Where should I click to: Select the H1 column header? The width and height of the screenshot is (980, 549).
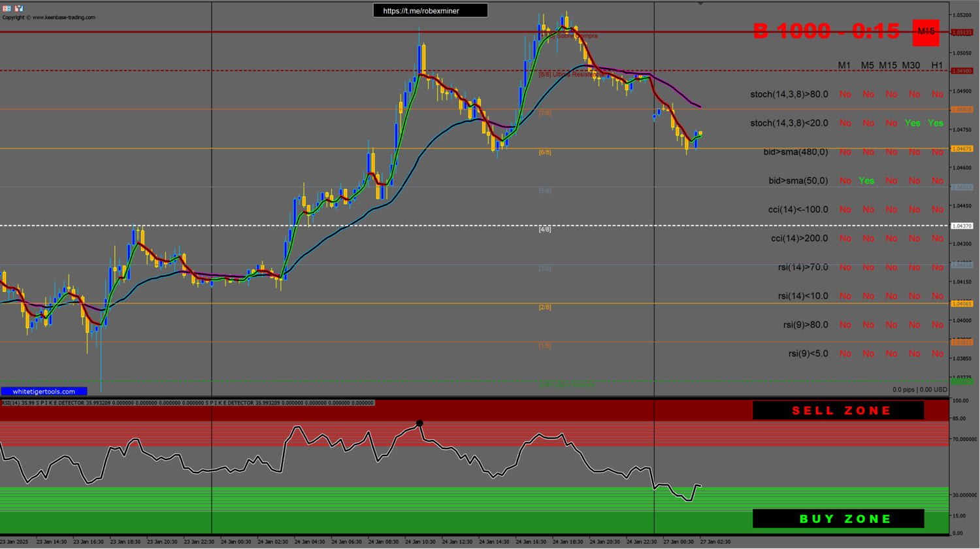click(x=937, y=65)
